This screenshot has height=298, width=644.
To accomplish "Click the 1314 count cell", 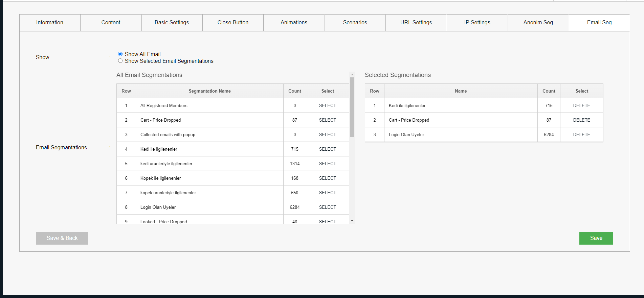I will 295,164.
